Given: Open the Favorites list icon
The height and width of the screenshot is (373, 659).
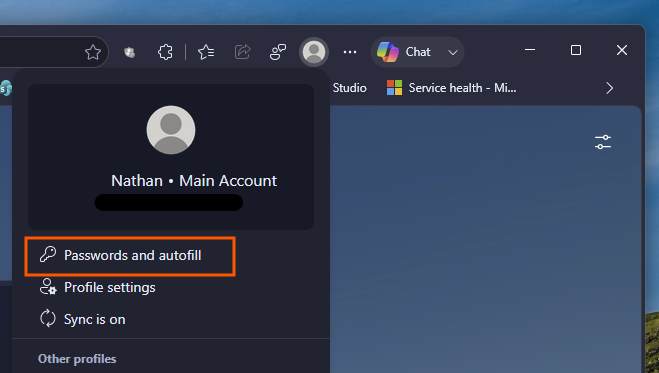Looking at the screenshot, I should (x=206, y=52).
